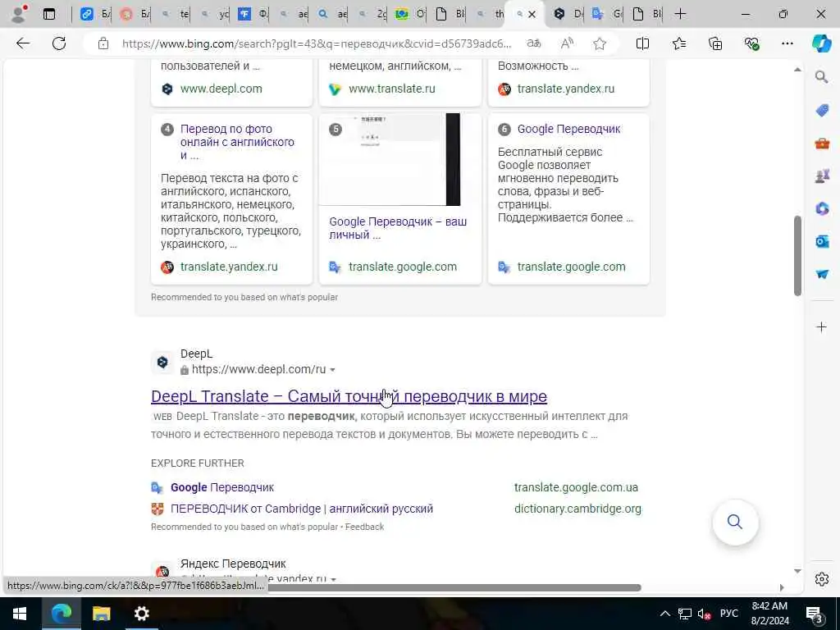View site information lock icon
Image resolution: width=840 pixels, height=630 pixels.
[103, 43]
